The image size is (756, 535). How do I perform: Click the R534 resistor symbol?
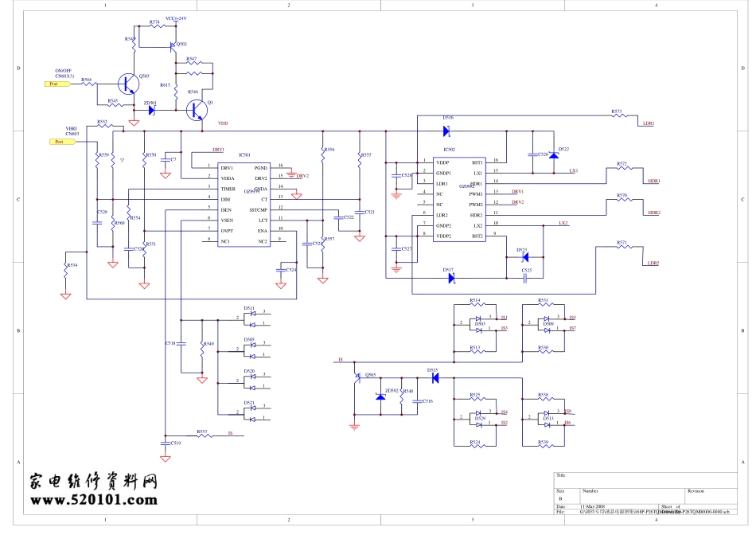pyautogui.click(x=66, y=271)
